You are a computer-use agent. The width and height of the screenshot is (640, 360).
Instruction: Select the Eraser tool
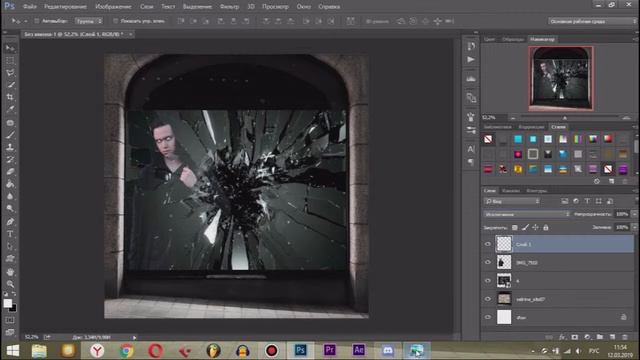[x=10, y=171]
